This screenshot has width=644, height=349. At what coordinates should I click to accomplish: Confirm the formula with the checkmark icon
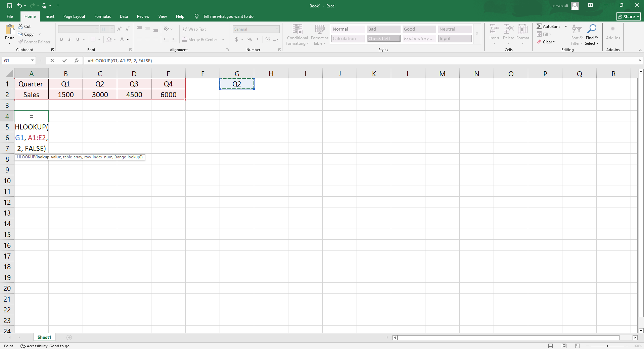point(64,61)
